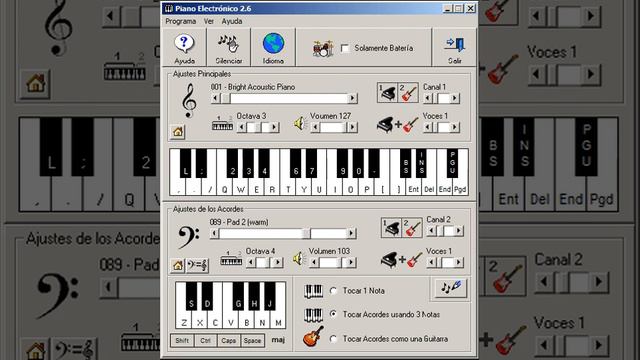Select piano instrument 1 in Ajustes de los Acordes
Viewport: 640px width, 360px height.
tap(391, 227)
